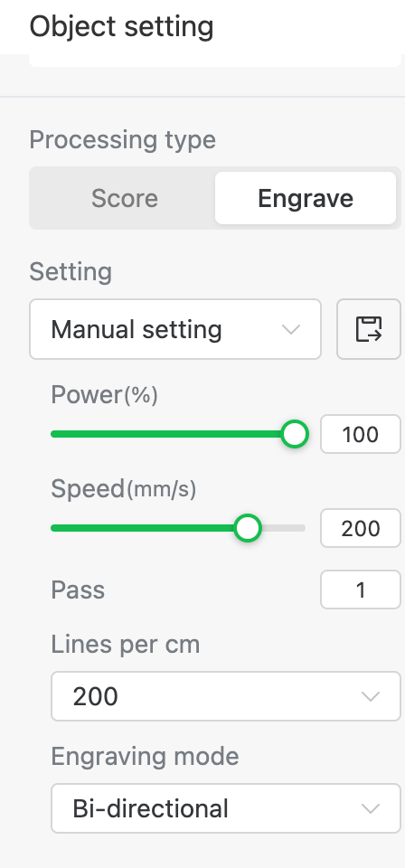Image resolution: width=405 pixels, height=868 pixels.
Task: Click the Bi-directional dropdown chevron arrow
Action: pyautogui.click(x=370, y=808)
